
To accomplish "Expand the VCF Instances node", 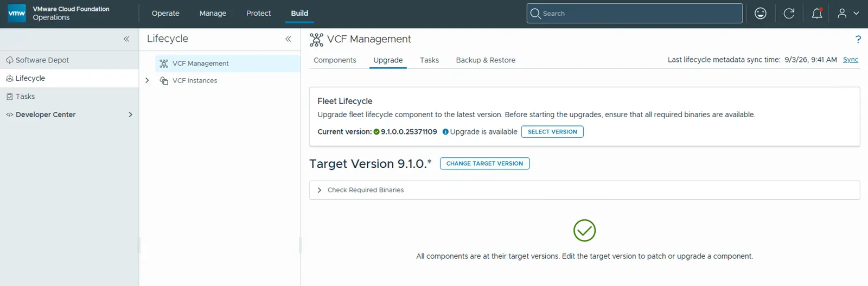I will coord(147,80).
